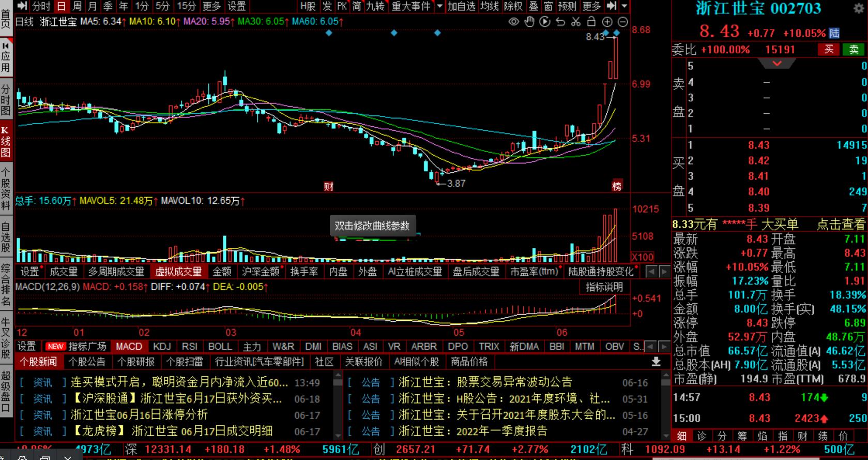The width and height of the screenshot is (868, 460).
Task: Switch to 分时 intraday chart
Action: tap(41, 6)
